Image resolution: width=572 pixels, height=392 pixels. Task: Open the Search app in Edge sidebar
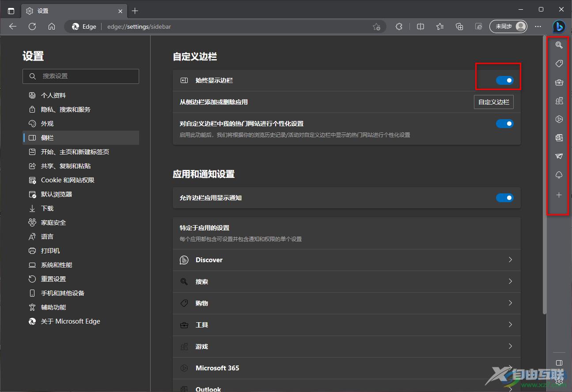pos(559,45)
